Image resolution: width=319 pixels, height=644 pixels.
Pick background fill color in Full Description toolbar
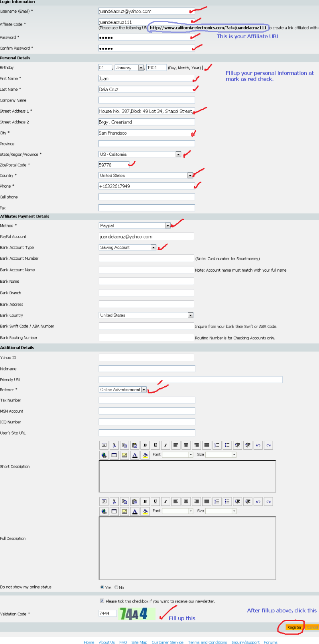[145, 511]
